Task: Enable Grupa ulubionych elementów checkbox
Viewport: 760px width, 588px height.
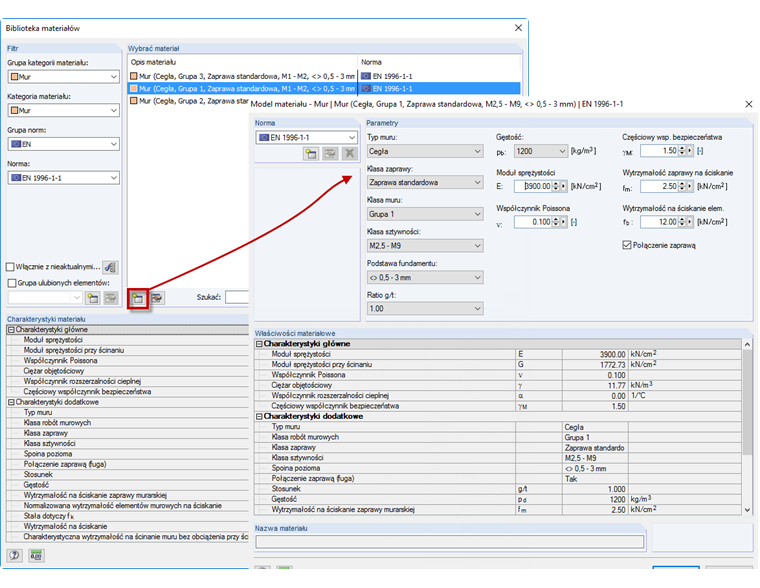Action: coord(12,283)
